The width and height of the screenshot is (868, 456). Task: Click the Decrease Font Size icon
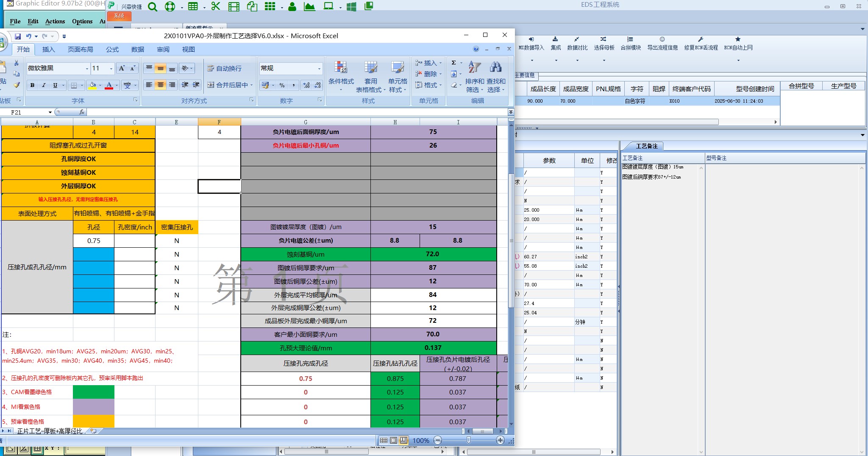coord(132,68)
